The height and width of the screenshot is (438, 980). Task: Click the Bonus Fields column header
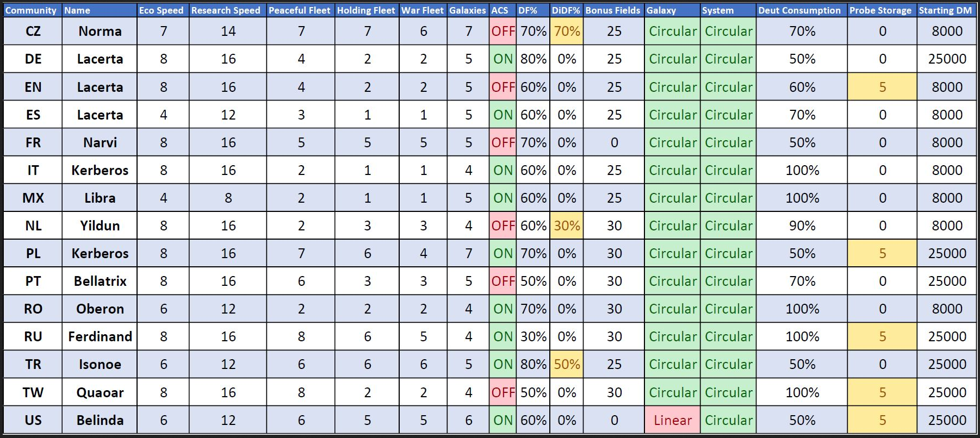pyautogui.click(x=613, y=10)
